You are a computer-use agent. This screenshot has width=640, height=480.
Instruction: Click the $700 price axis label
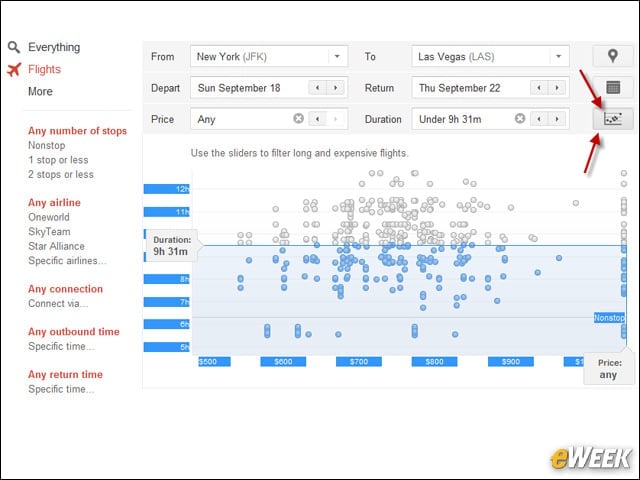pos(359,362)
